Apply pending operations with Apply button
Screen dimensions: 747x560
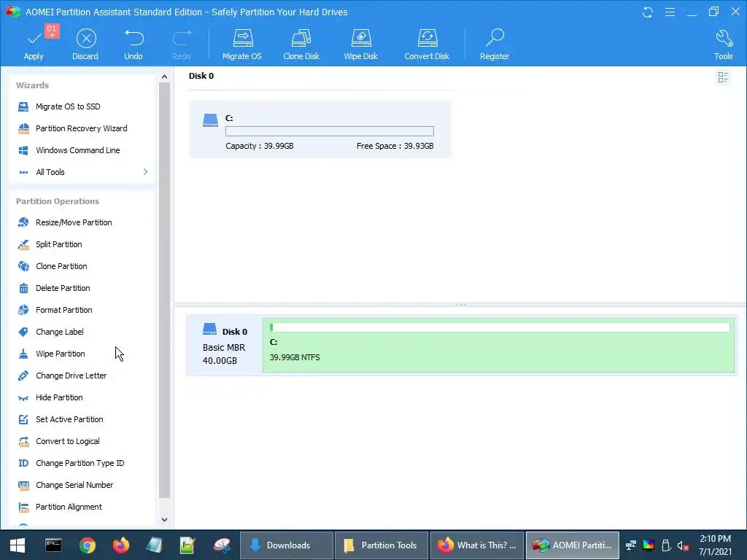click(x=34, y=44)
